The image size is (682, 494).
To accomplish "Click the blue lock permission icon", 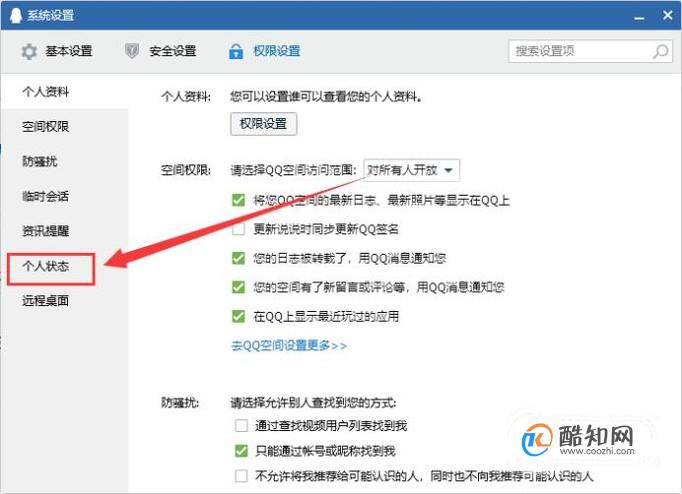I will click(236, 51).
